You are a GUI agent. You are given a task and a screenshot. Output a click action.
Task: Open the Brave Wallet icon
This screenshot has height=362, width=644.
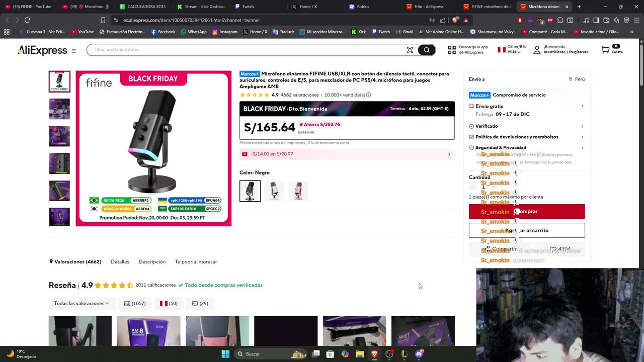coord(606,20)
